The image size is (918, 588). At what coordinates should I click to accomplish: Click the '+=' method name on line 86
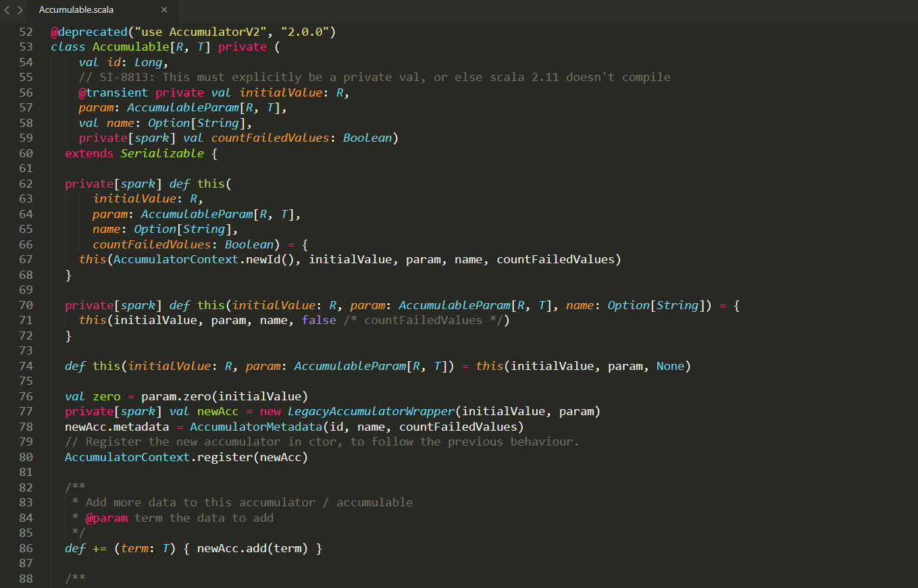99,548
